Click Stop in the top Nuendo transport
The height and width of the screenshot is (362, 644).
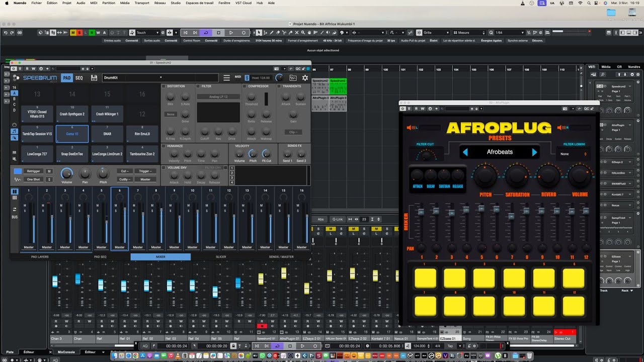pos(218,33)
